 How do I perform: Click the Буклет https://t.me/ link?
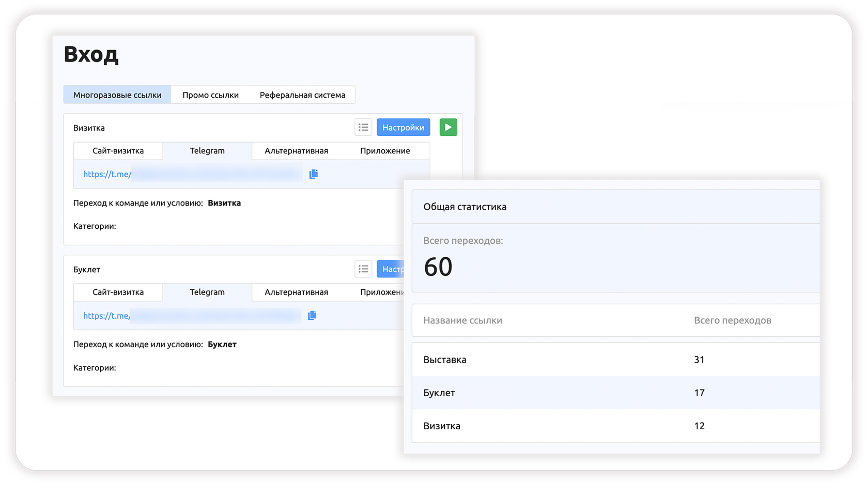pos(106,316)
